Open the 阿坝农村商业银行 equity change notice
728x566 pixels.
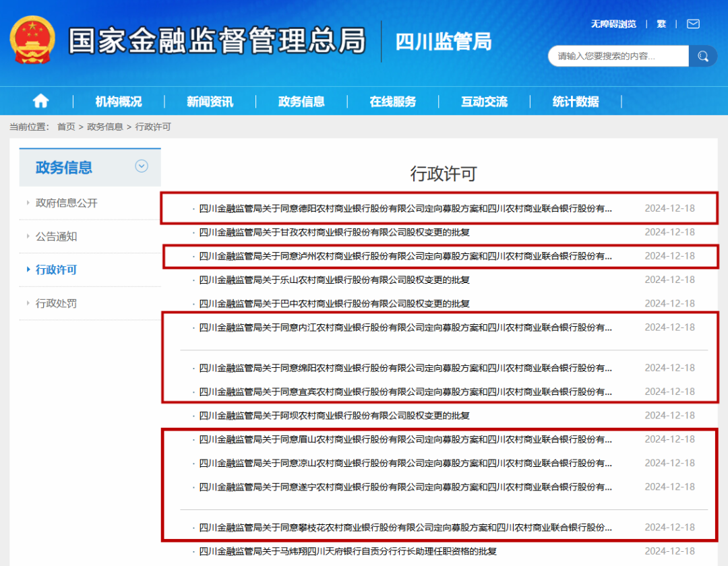pos(334,415)
